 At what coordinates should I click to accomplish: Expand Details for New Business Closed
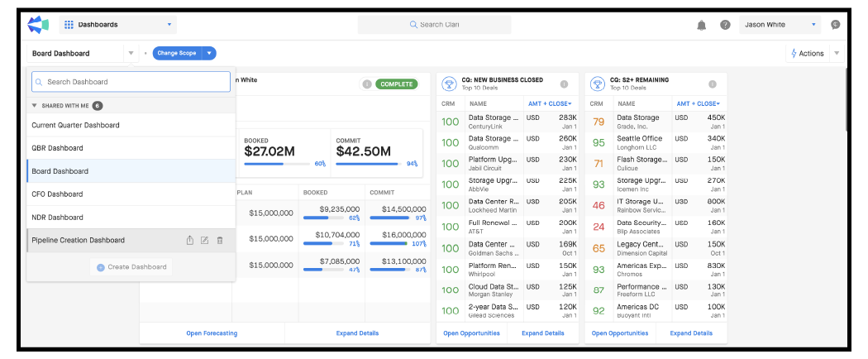coord(543,333)
